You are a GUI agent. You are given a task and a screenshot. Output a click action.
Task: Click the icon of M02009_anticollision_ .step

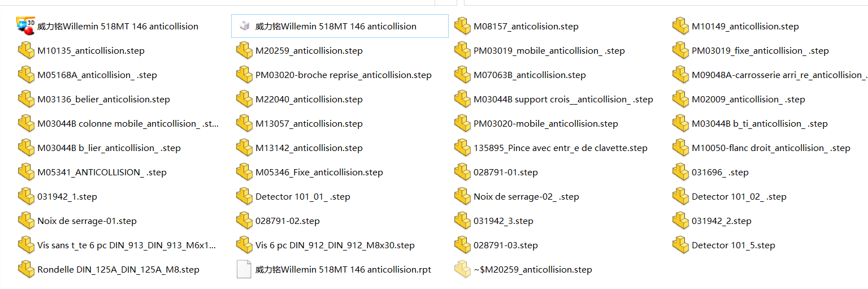point(681,99)
